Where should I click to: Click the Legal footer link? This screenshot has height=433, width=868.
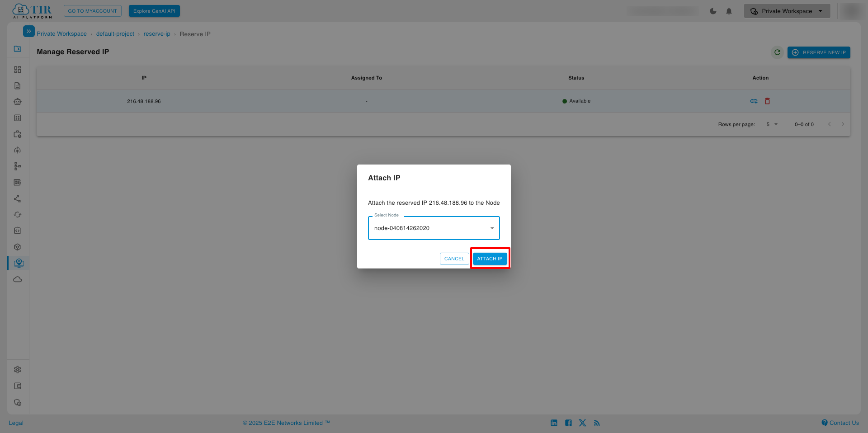(x=16, y=423)
